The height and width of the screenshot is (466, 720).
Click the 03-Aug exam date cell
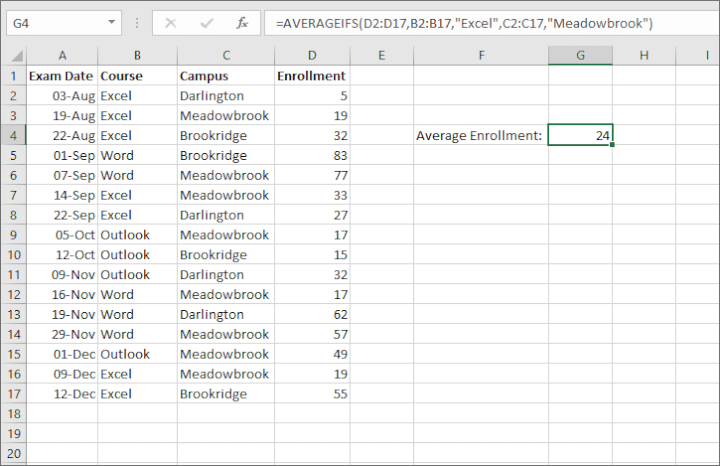62,95
